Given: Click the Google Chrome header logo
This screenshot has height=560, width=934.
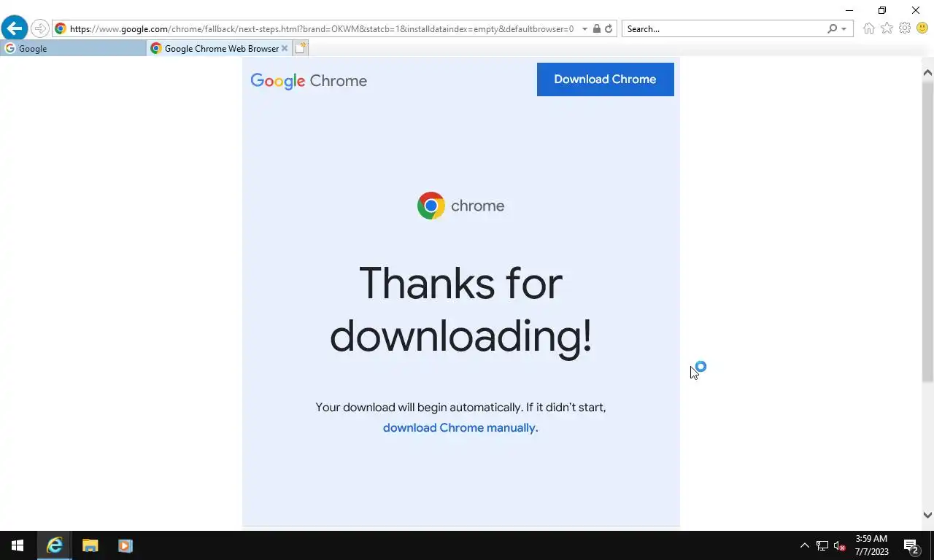Looking at the screenshot, I should click(309, 80).
